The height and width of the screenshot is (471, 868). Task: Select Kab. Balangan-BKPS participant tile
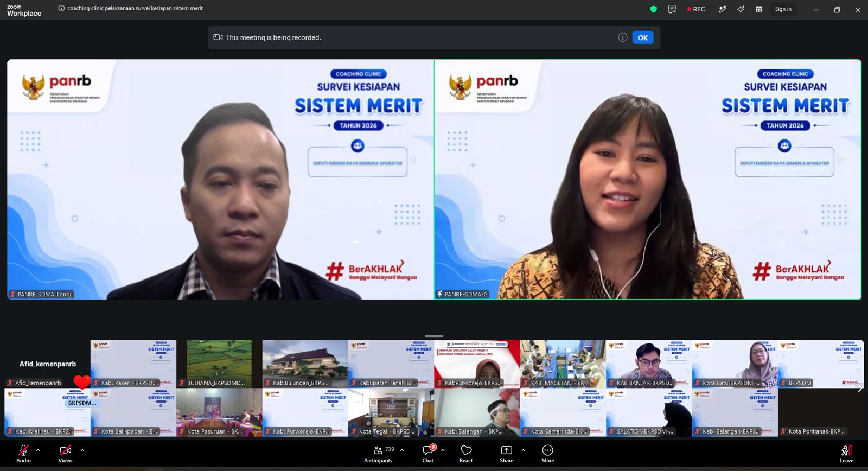coord(735,412)
